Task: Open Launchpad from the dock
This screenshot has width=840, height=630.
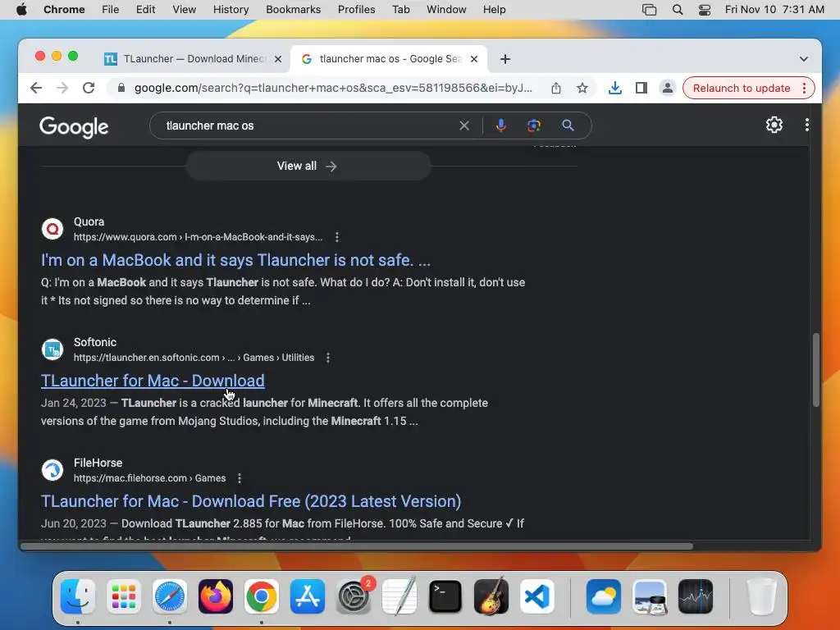Action: pos(124,596)
